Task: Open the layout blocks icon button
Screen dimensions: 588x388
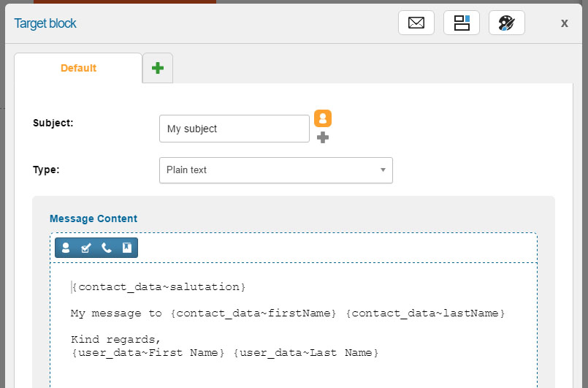Action: [462, 23]
